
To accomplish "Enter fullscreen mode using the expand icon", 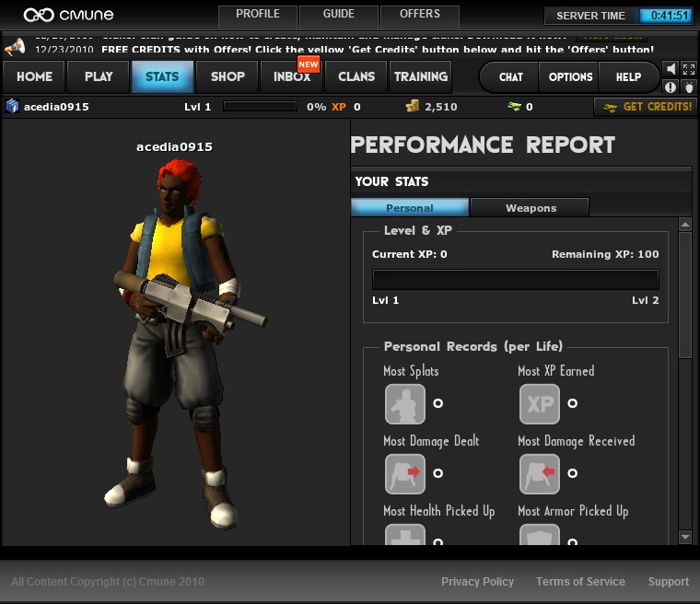I will [688, 69].
